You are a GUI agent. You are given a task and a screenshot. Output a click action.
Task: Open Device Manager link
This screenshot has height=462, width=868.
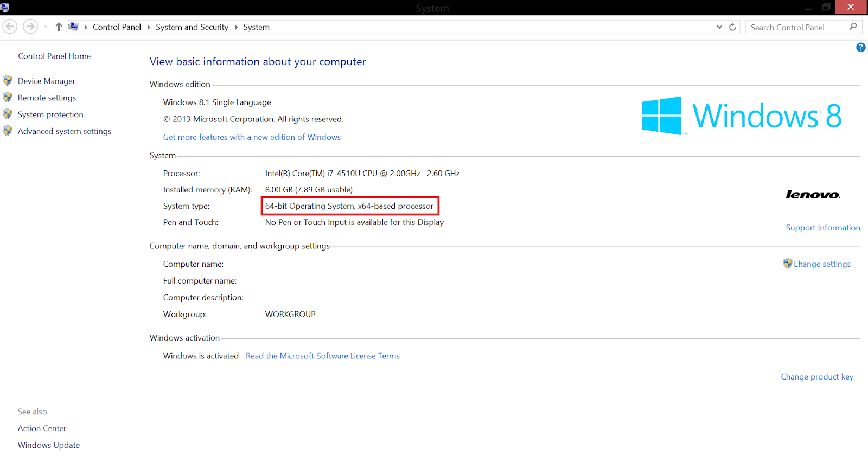pos(47,81)
